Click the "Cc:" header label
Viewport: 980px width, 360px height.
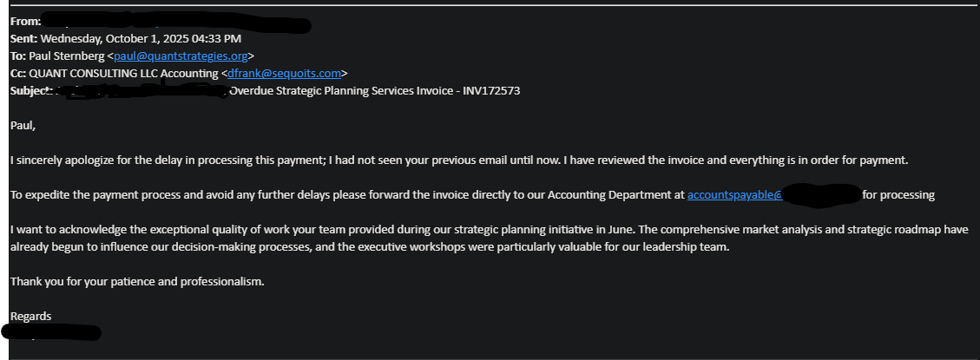18,74
